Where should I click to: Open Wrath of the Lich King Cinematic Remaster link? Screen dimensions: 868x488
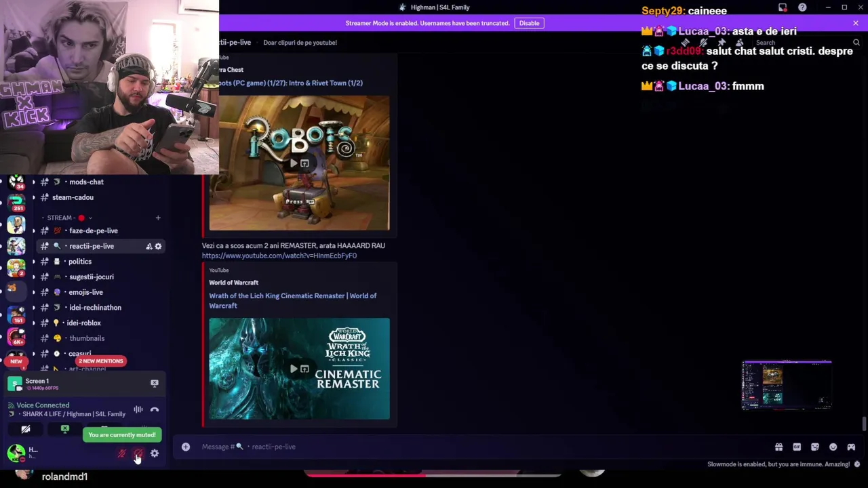point(293,300)
